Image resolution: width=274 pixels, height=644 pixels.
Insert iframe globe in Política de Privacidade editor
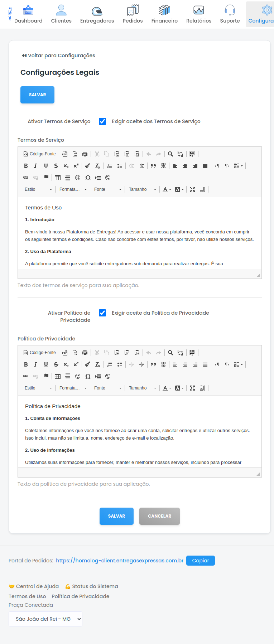[x=108, y=376]
